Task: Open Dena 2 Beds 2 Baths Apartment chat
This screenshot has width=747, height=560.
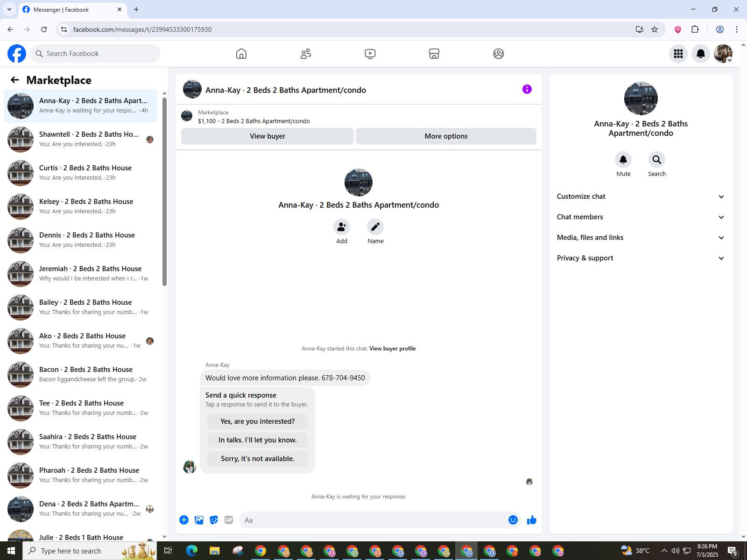Action: pyautogui.click(x=81, y=509)
